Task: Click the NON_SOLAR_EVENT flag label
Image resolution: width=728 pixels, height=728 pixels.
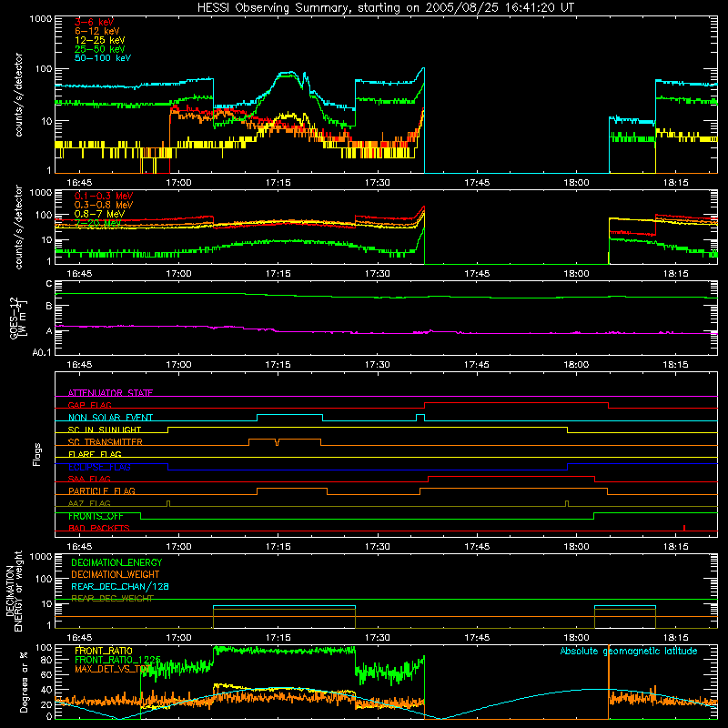Action: 110,417
